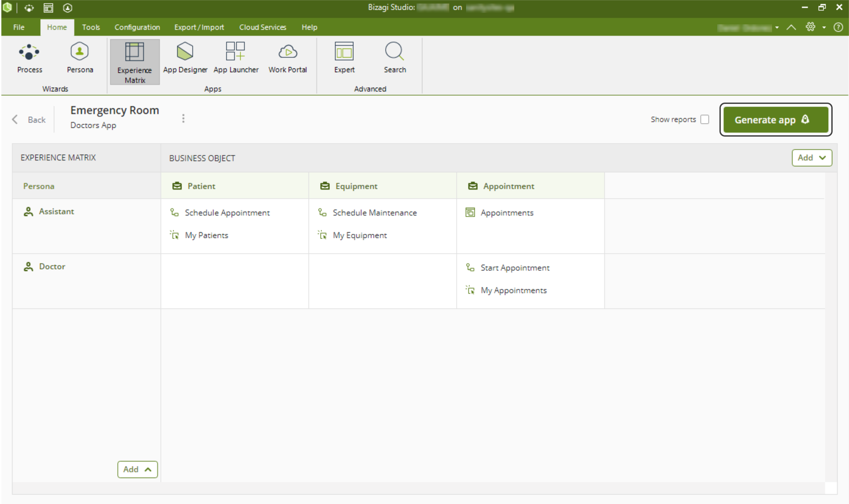This screenshot has width=849, height=504.
Task: Open the File menu
Action: pos(19,27)
